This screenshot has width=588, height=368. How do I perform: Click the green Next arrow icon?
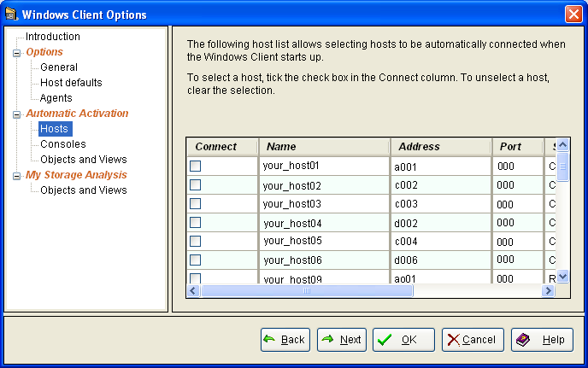[326, 339]
